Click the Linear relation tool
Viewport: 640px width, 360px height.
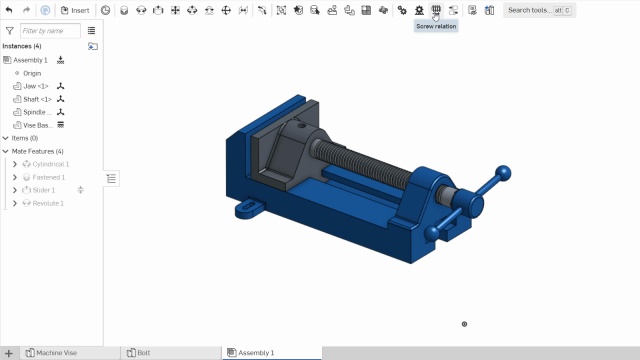click(453, 10)
